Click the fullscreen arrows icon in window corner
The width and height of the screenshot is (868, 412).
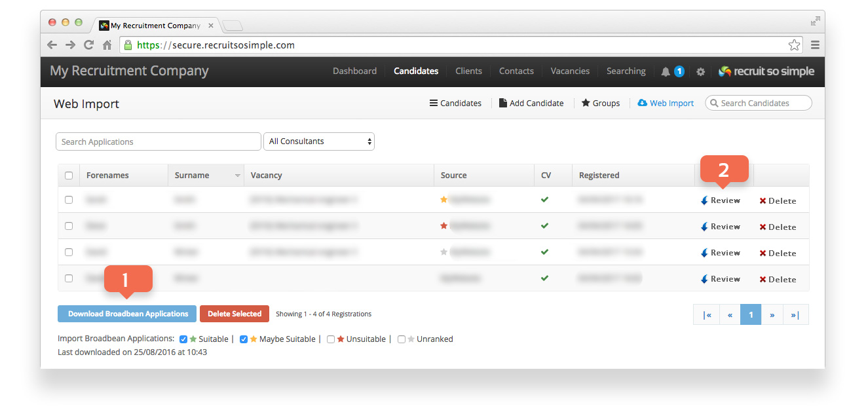coord(816,21)
